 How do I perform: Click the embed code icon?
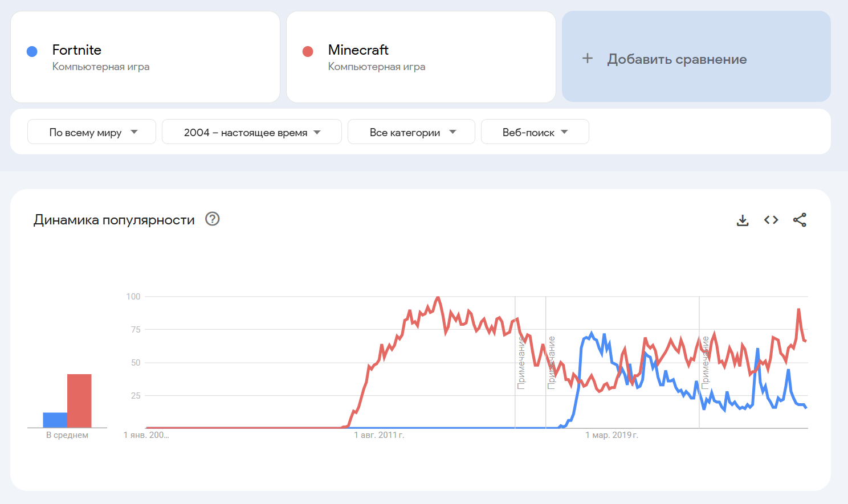click(771, 220)
